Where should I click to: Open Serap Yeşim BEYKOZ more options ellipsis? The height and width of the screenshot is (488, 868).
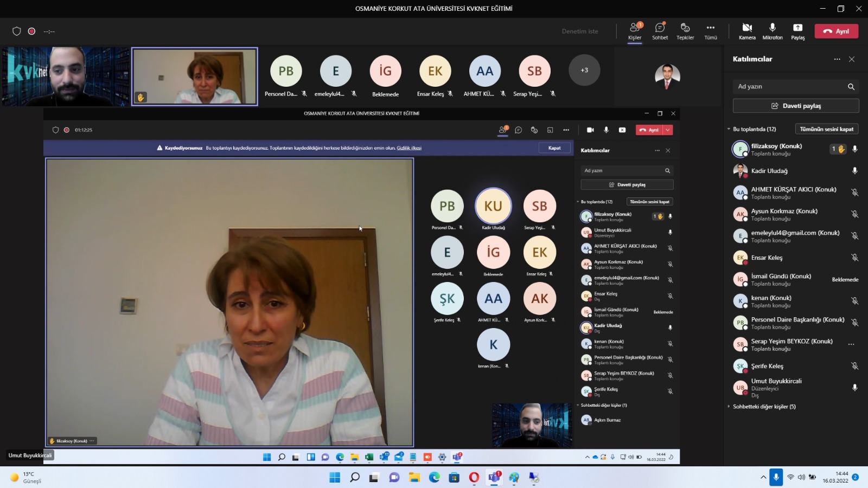click(851, 344)
